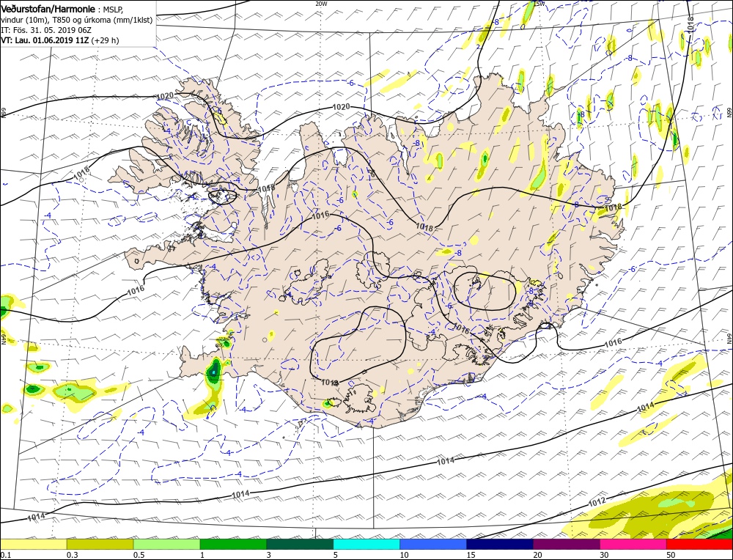
Task: Click the '1012' isobar label
Action: [597, 503]
